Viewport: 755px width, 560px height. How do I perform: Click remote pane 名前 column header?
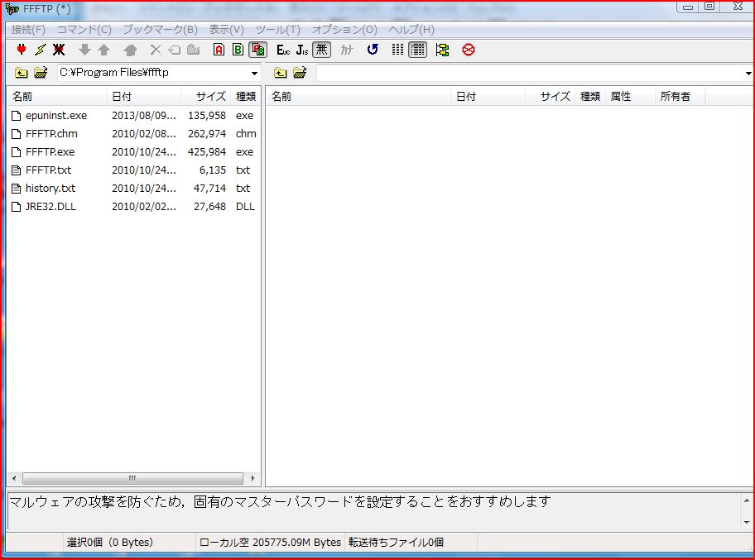click(x=358, y=97)
